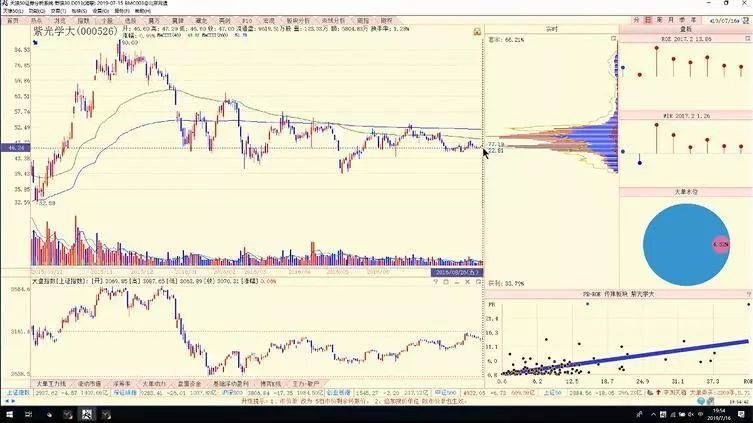The height and width of the screenshot is (423, 753).
Task: Click the blue arrow marker below the stock name
Action: [x=35, y=43]
